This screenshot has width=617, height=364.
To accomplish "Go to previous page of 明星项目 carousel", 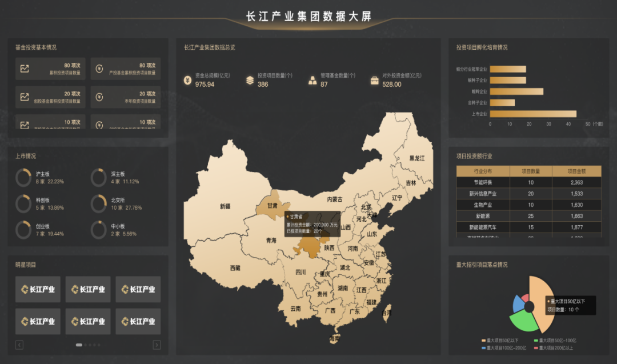I will point(19,345).
